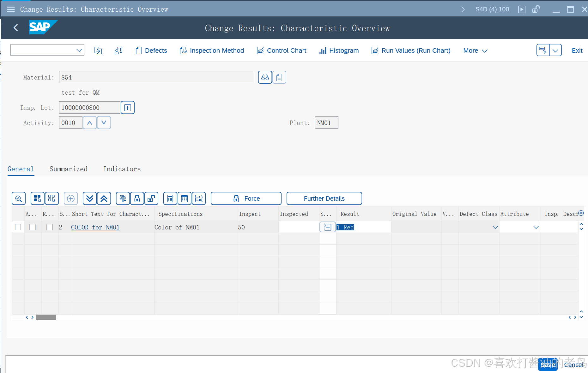This screenshot has width=588, height=373.
Task: Open the Inspection Method view
Action: tap(211, 50)
